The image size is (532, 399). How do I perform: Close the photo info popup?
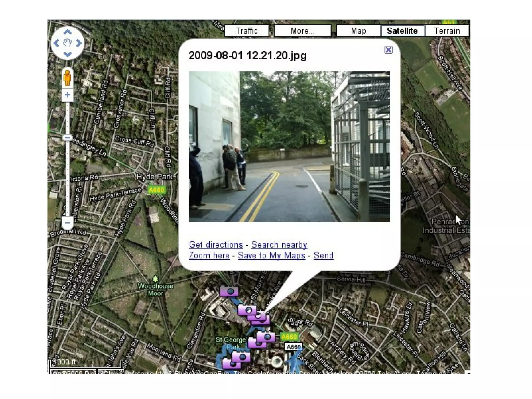pyautogui.click(x=388, y=50)
